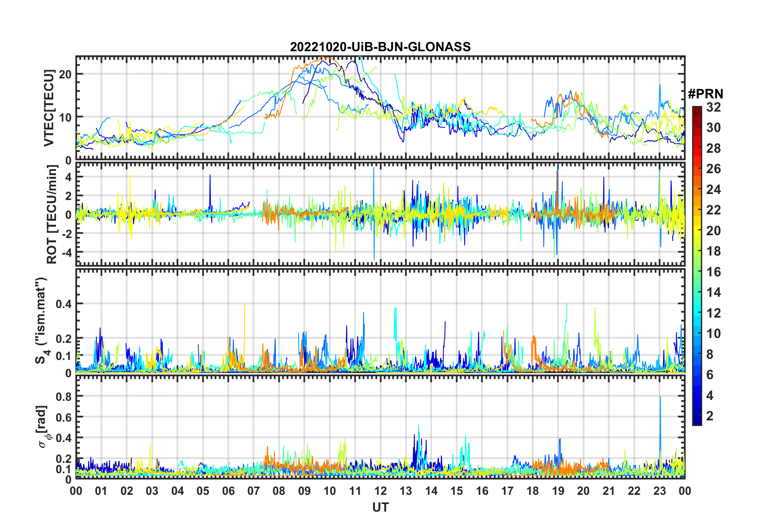Click the colorbar tick label 24
This screenshot has width=761, height=532.
coord(713,190)
